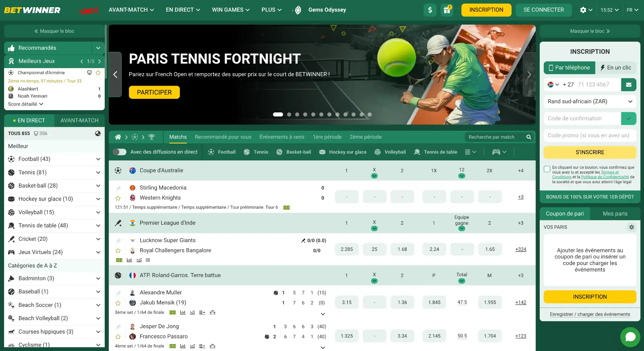Click the checkmark next to confirmation code

[x=629, y=119]
